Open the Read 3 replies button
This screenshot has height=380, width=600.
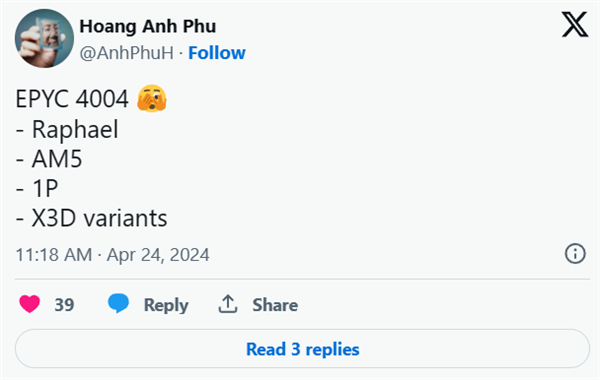coord(302,349)
